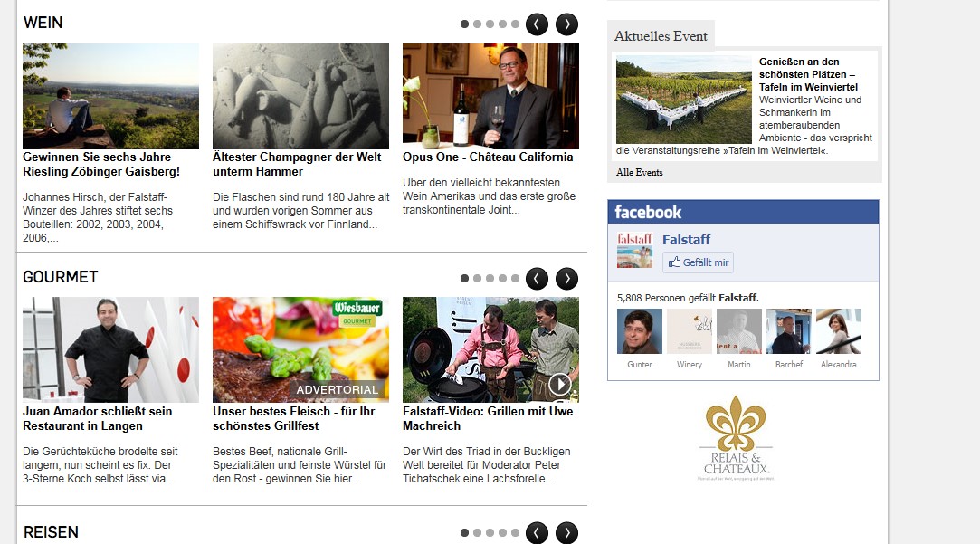Play the Grillen mit Uwe Machreich video
980x544 pixels.
tap(559, 384)
